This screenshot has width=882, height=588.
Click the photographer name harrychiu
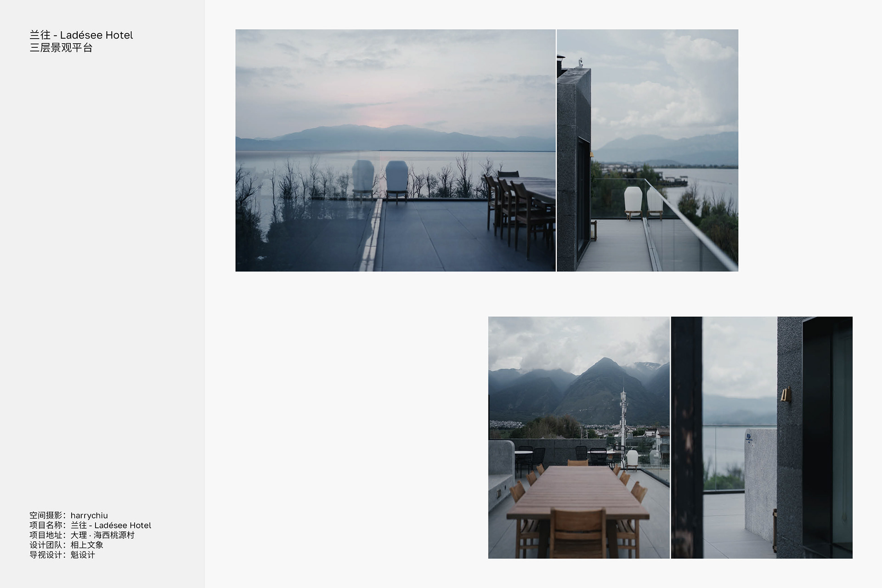coord(89,515)
